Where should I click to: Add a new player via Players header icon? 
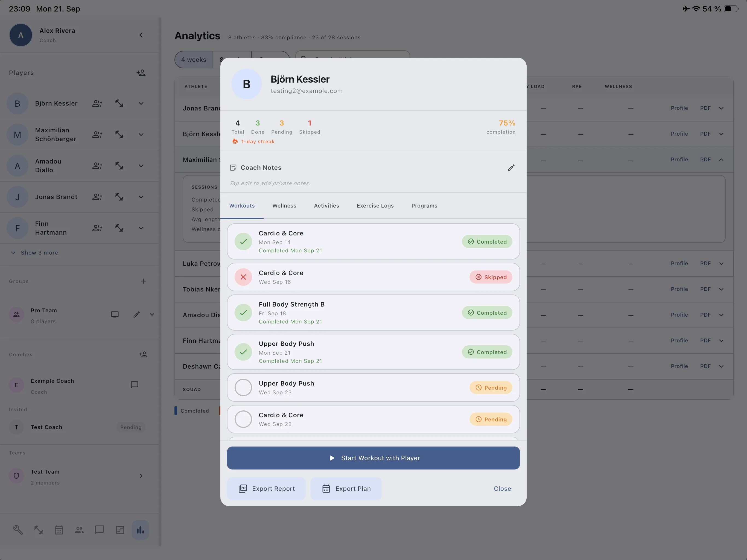pyautogui.click(x=141, y=73)
